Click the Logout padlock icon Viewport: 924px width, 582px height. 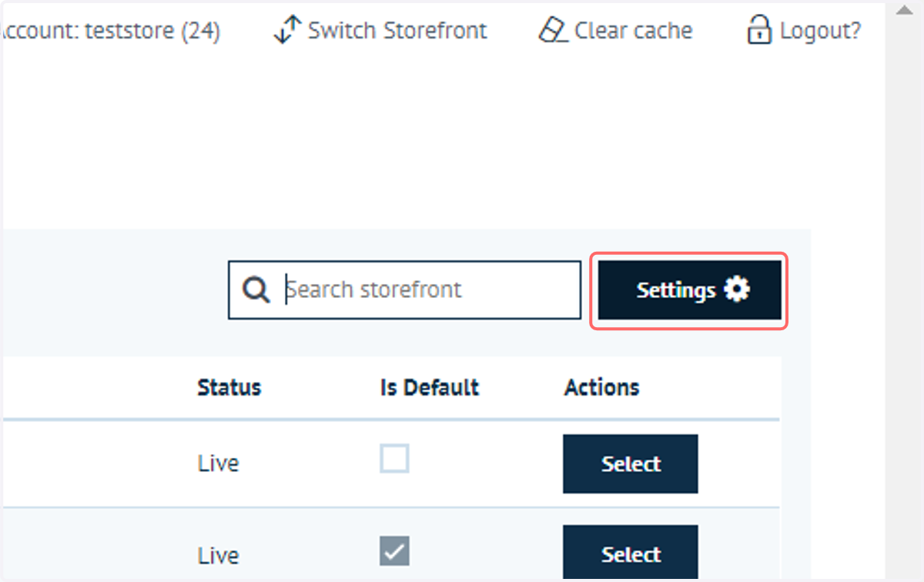point(759,30)
